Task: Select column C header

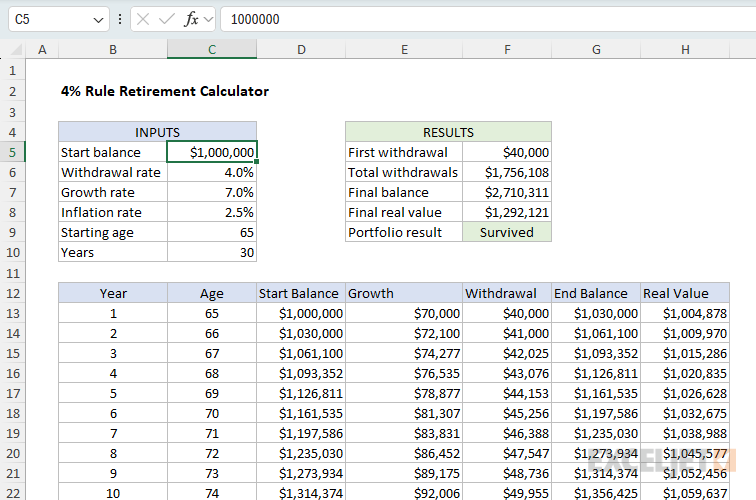Action: pos(212,50)
